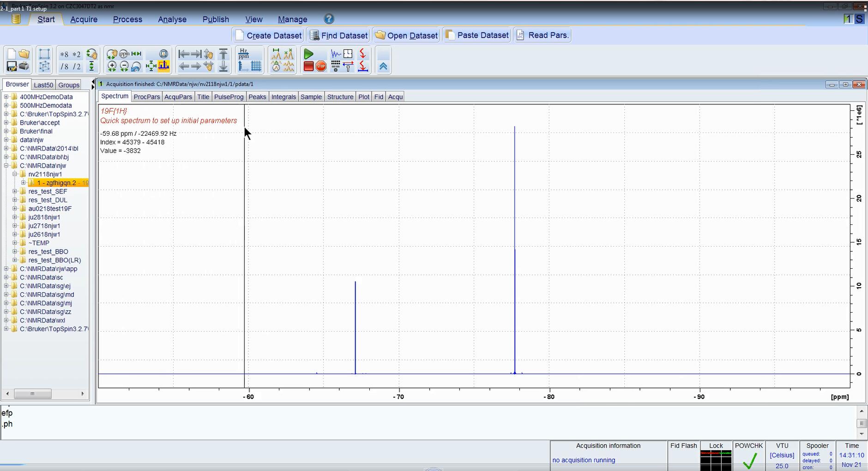The image size is (868, 471).
Task: Click the green Start acquisition play icon
Action: pos(308,54)
